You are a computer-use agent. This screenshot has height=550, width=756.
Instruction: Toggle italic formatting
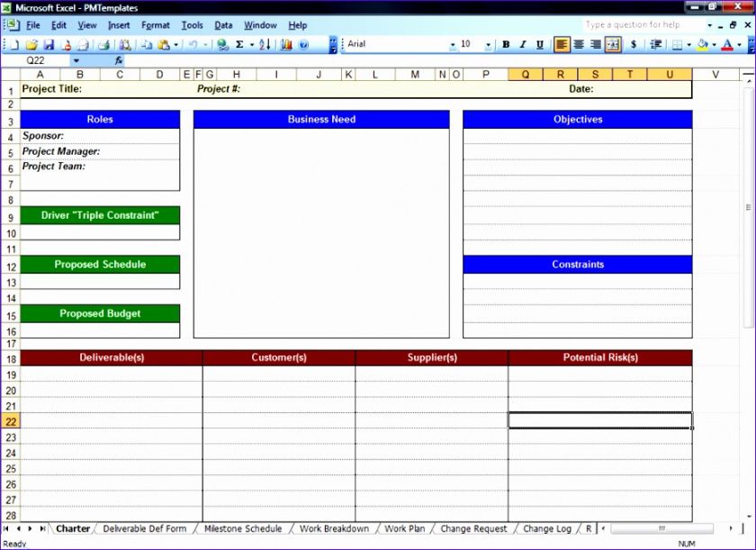pyautogui.click(x=523, y=44)
